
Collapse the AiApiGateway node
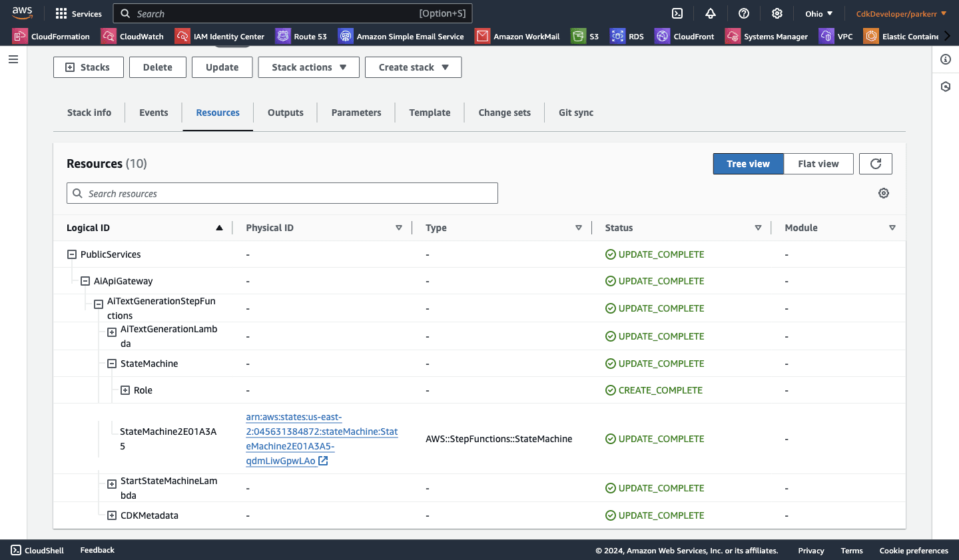[85, 281]
